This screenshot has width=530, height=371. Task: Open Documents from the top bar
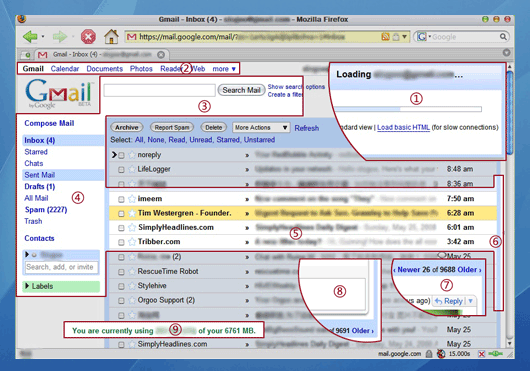click(104, 69)
